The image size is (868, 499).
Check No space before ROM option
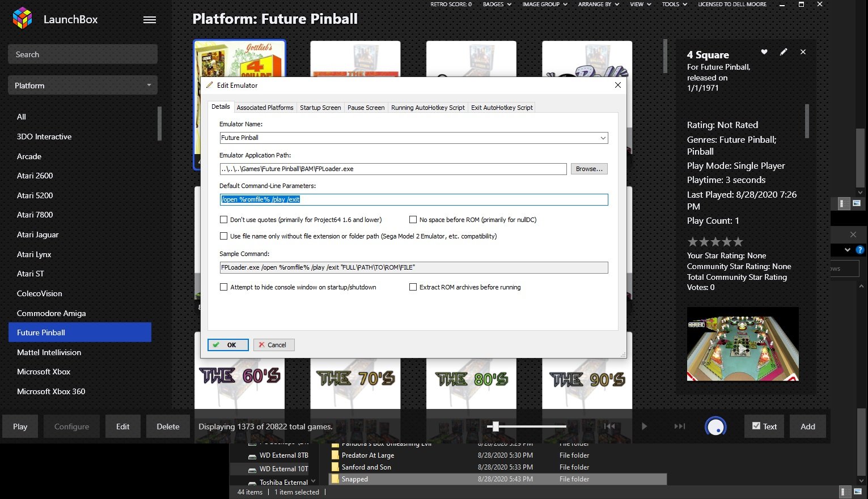coord(413,220)
